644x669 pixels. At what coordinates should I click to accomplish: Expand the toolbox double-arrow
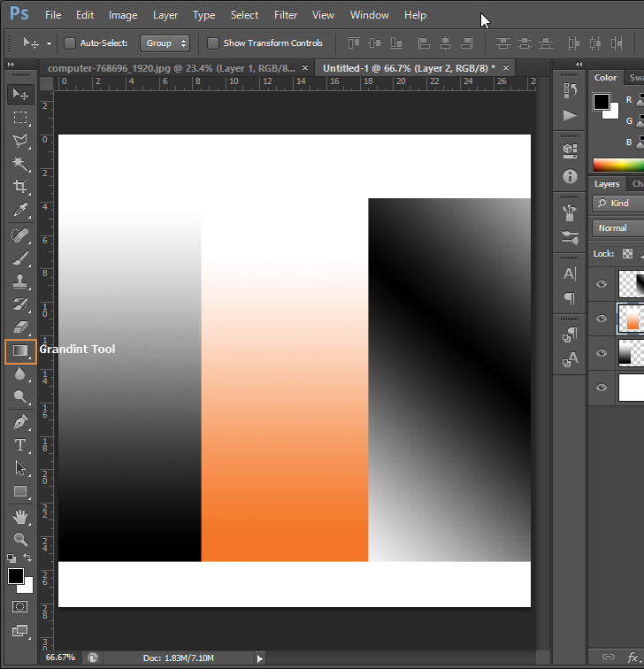[x=11, y=64]
